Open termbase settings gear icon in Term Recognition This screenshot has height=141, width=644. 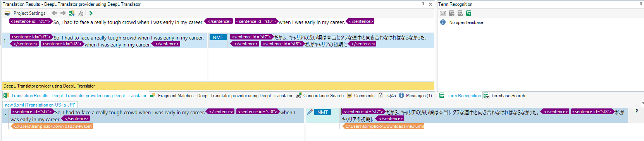point(460,13)
